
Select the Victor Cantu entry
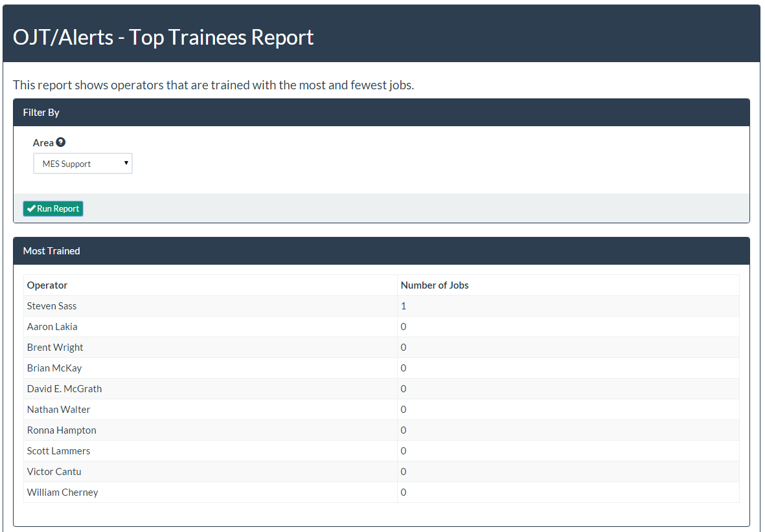click(54, 472)
